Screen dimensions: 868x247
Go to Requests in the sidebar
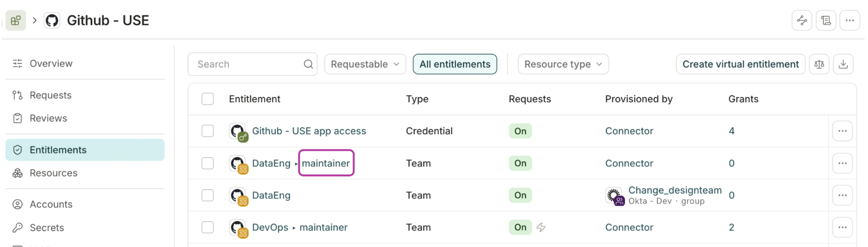tap(85, 95)
